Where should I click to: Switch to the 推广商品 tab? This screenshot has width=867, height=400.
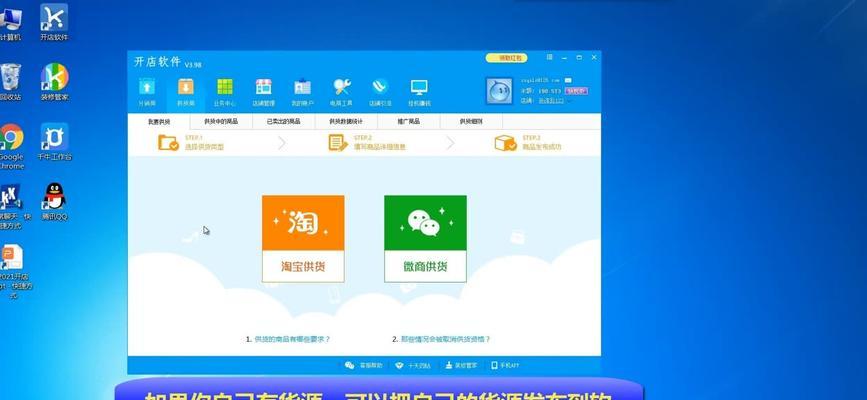click(x=409, y=121)
